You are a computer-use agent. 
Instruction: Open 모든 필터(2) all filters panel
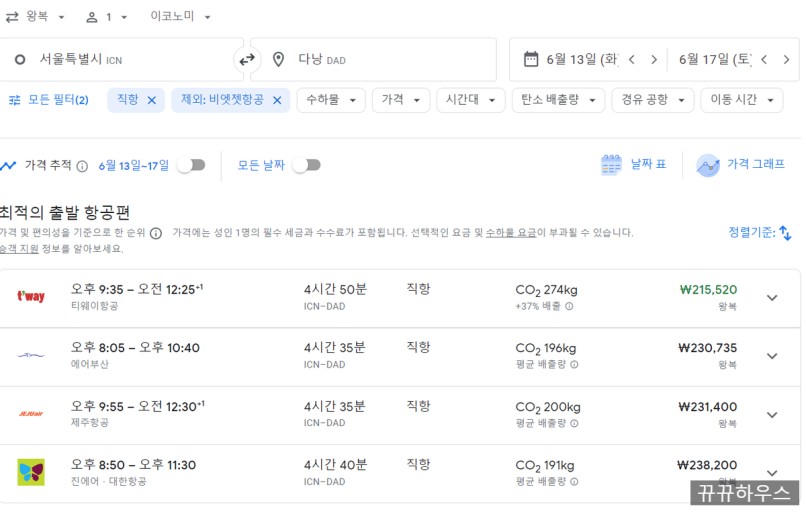(49, 100)
